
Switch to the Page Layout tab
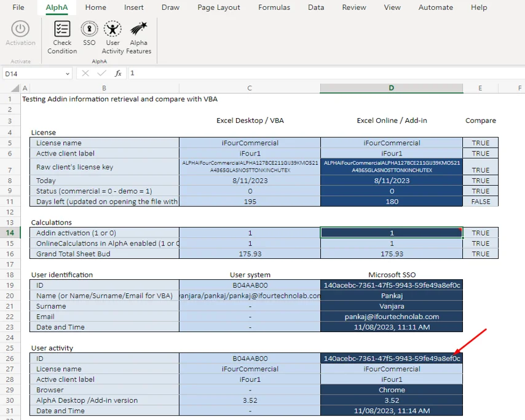(x=219, y=7)
